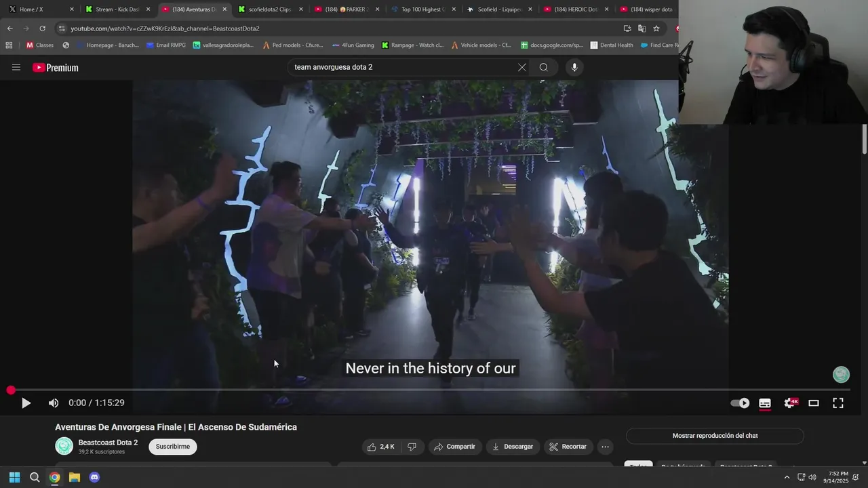Reload the page

coord(42,28)
